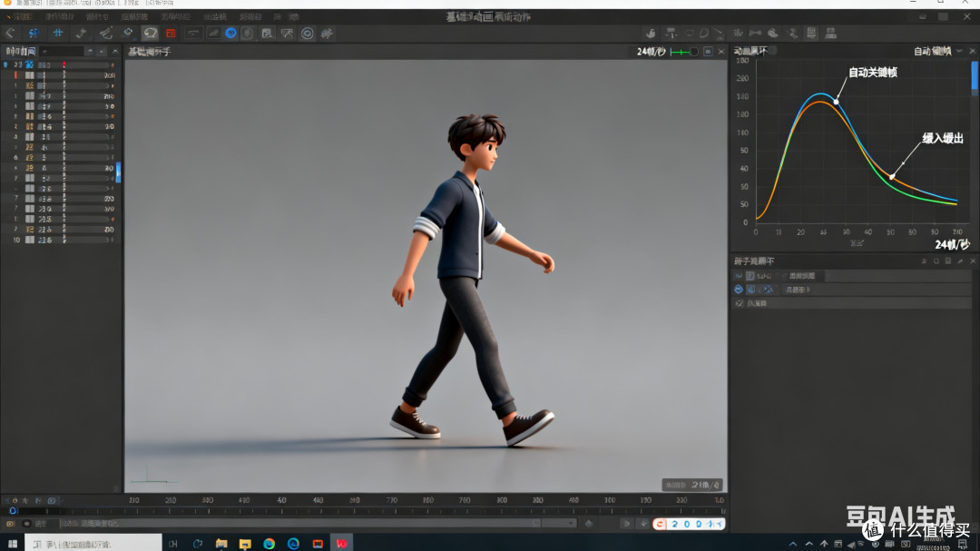The height and width of the screenshot is (551, 980).
Task: Select the paint roller tool
Action: pyautogui.click(x=671, y=34)
